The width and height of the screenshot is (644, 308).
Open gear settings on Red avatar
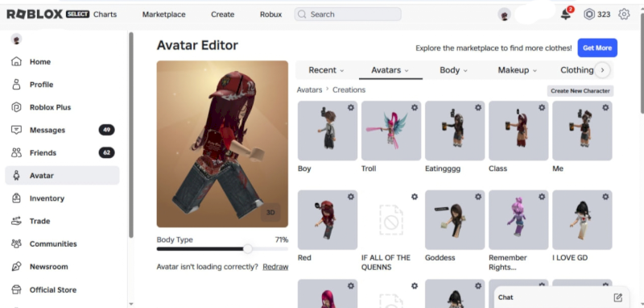[x=351, y=197]
